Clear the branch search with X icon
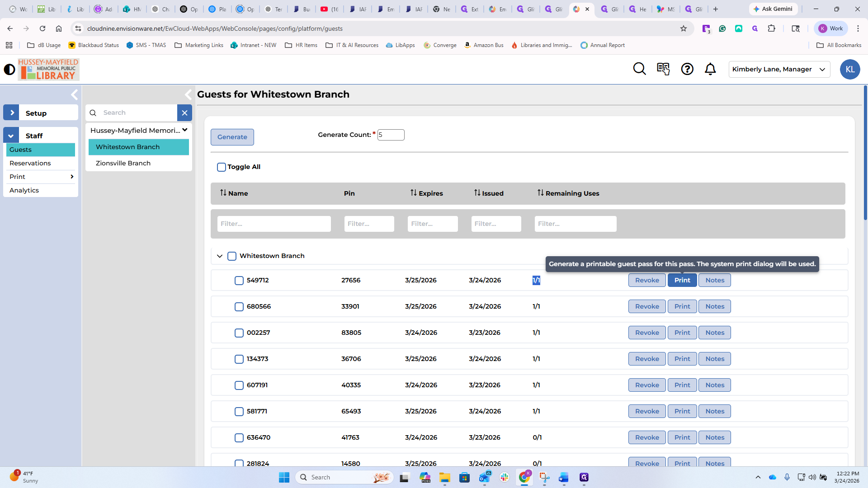The image size is (868, 488). pyautogui.click(x=184, y=113)
